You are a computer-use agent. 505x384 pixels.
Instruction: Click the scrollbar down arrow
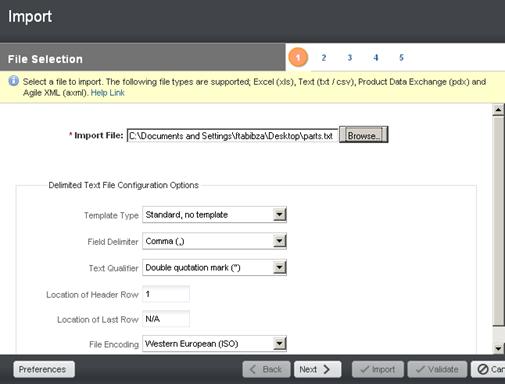click(x=498, y=348)
